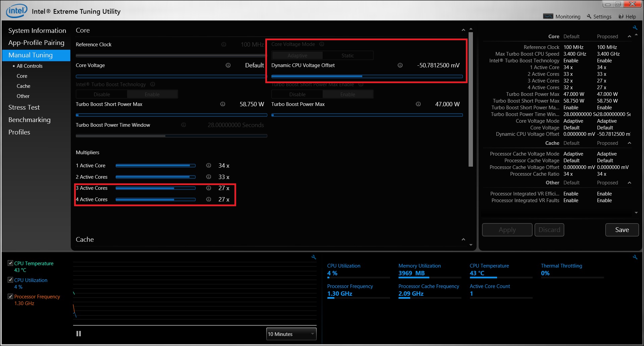Click the info icon for Reference Clock
The width and height of the screenshot is (644, 346).
224,44
